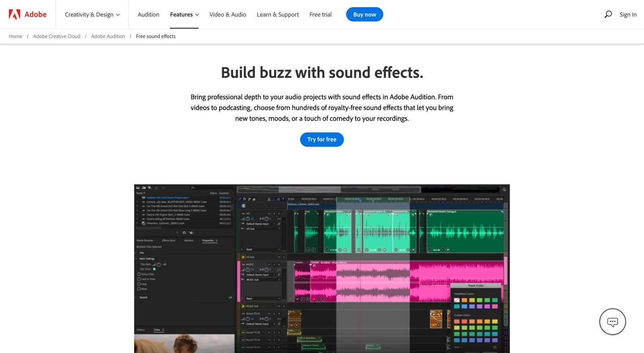644x353 pixels.
Task: Click the Try for free button
Action: click(322, 139)
